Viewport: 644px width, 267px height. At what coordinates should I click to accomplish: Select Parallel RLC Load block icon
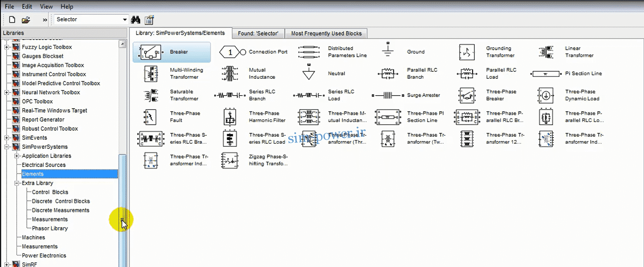[467, 74]
